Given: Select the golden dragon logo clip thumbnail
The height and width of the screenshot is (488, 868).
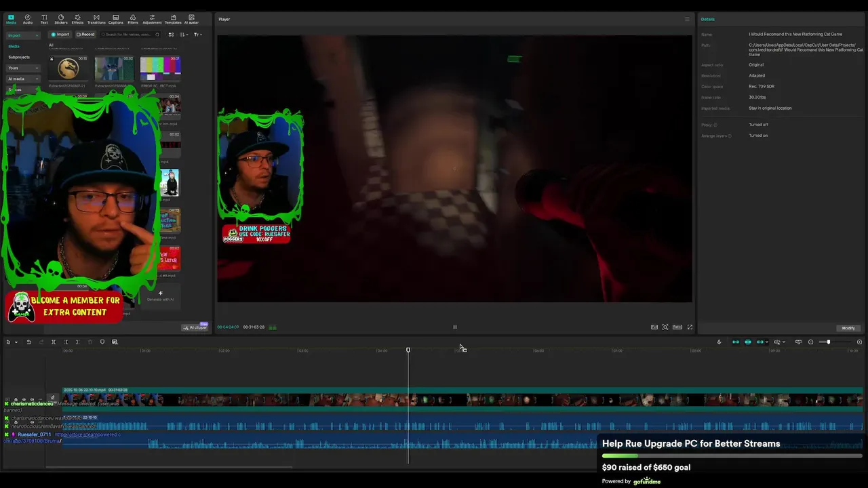Looking at the screenshot, I should click(x=68, y=68).
